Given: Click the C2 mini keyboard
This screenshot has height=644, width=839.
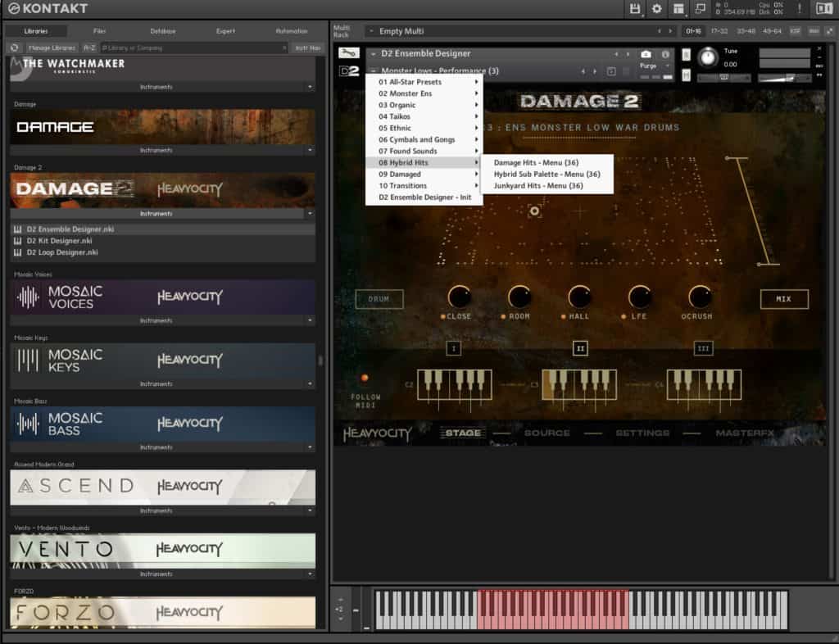Looking at the screenshot, I should click(x=454, y=384).
